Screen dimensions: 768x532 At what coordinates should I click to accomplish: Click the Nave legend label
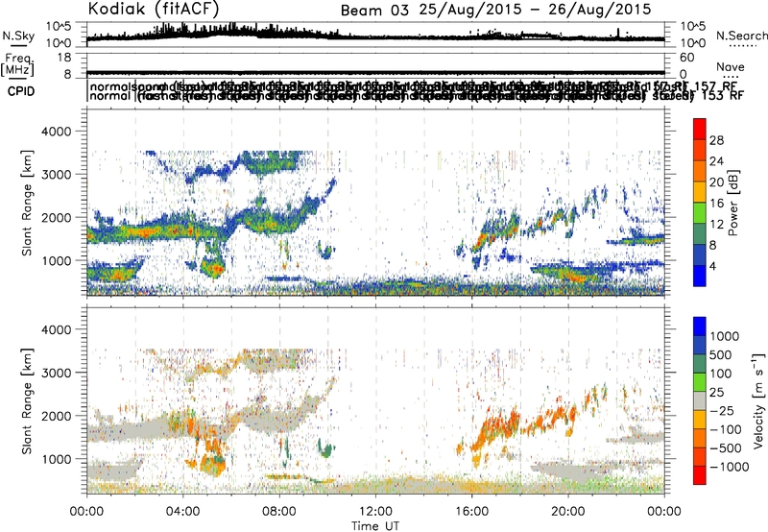[x=731, y=67]
